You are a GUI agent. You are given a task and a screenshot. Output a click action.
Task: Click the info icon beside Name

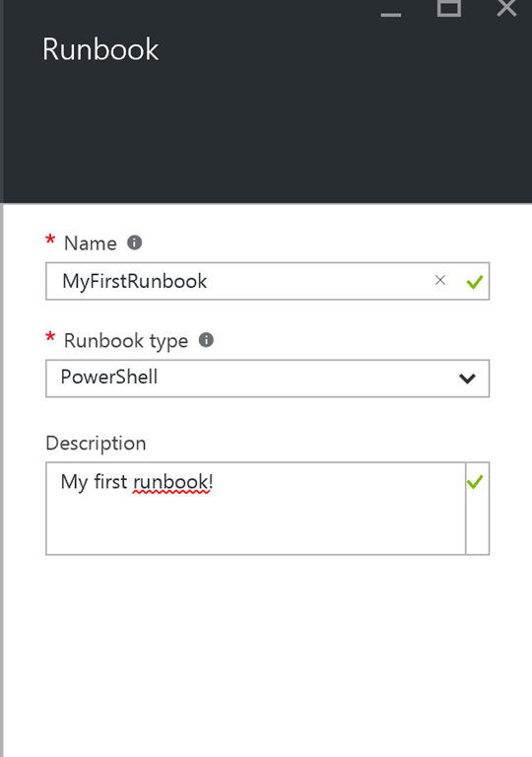134,242
